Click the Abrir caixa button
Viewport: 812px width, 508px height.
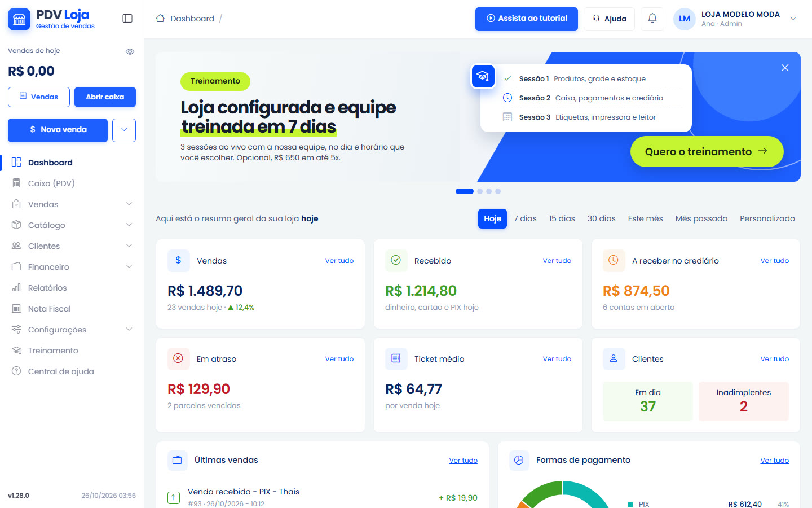(105, 97)
